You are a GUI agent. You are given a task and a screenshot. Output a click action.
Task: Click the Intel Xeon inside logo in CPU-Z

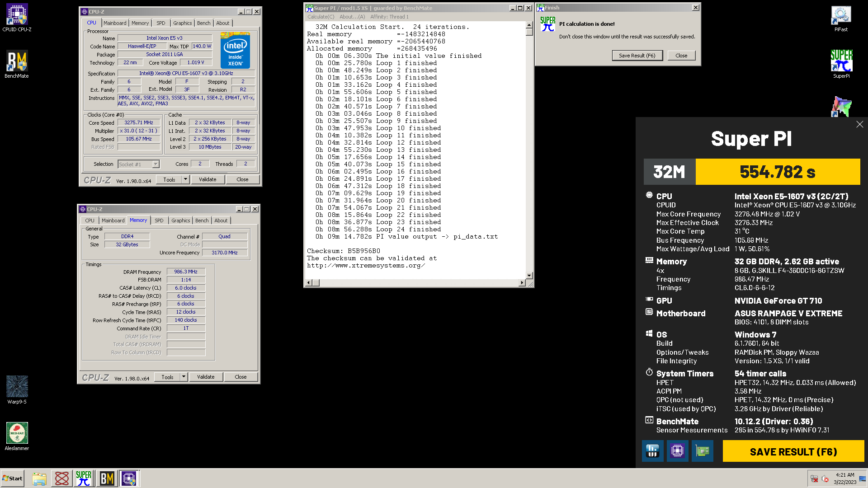235,50
